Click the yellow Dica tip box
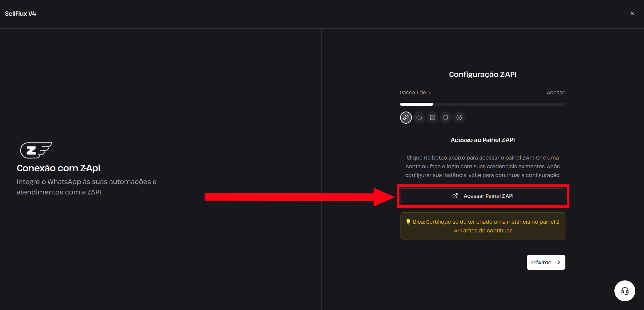The height and width of the screenshot is (310, 644). point(483,226)
